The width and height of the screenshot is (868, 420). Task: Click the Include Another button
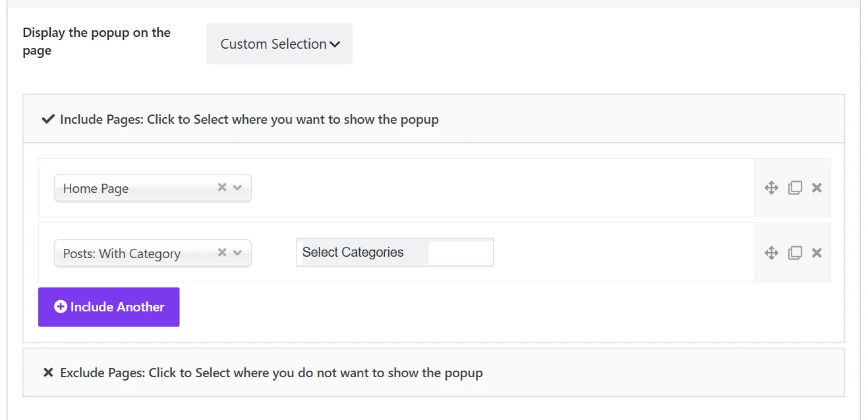[x=109, y=307]
